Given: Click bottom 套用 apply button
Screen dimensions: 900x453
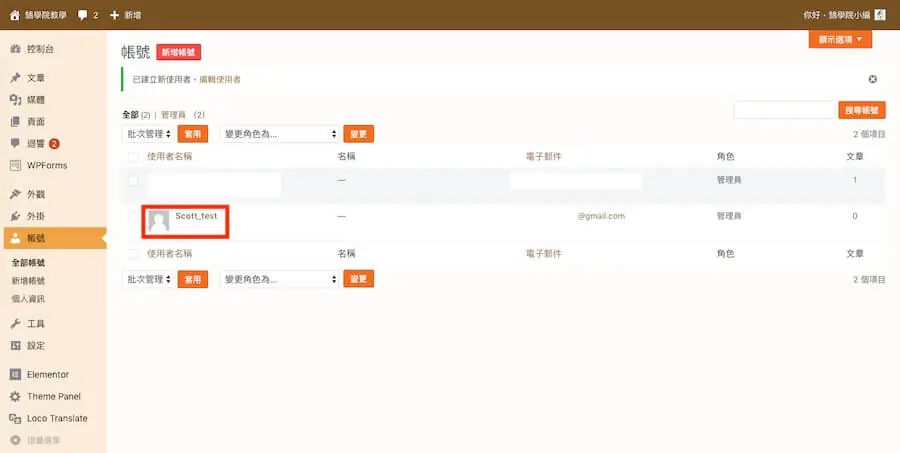Looking at the screenshot, I should [193, 279].
